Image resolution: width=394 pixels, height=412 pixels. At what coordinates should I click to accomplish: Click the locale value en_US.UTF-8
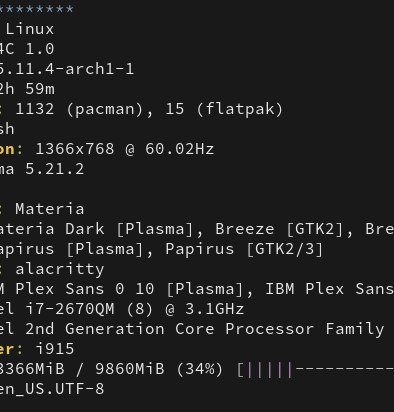[52, 389]
